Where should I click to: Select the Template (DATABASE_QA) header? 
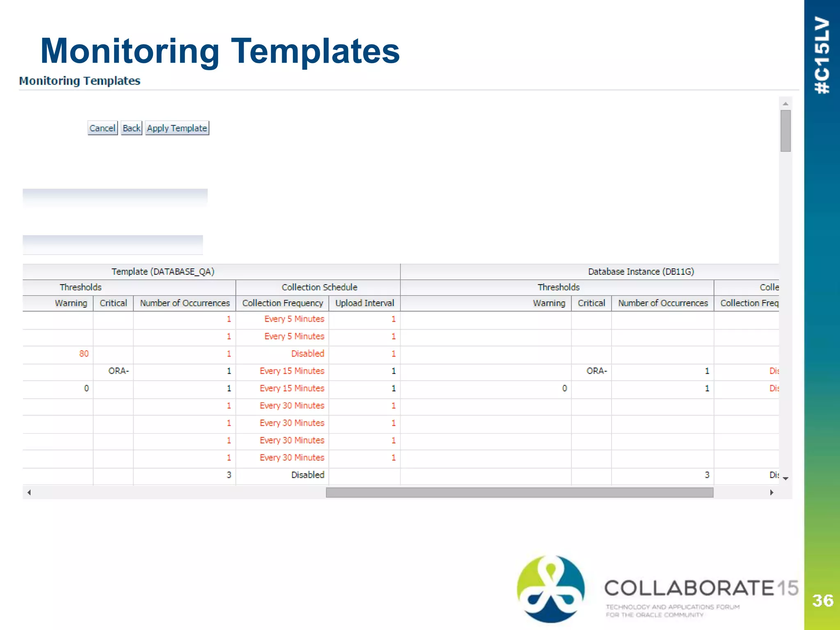pyautogui.click(x=163, y=272)
